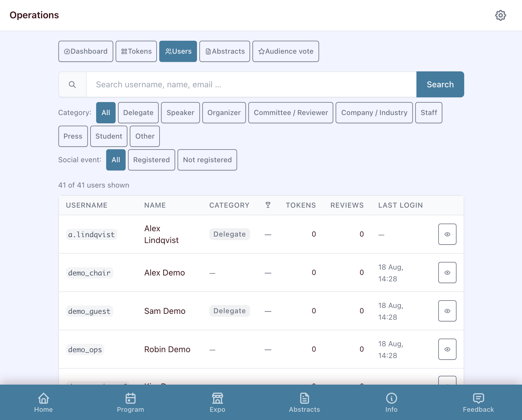Click the Operations page title

click(34, 15)
